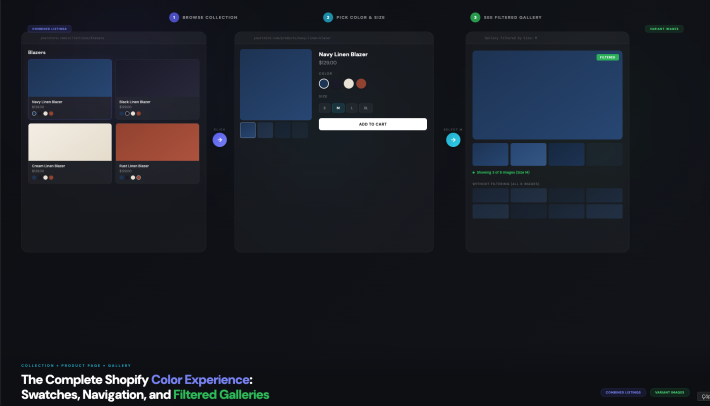Click the Combined Listings badge above collection panel
The width and height of the screenshot is (710, 406).
[49, 29]
